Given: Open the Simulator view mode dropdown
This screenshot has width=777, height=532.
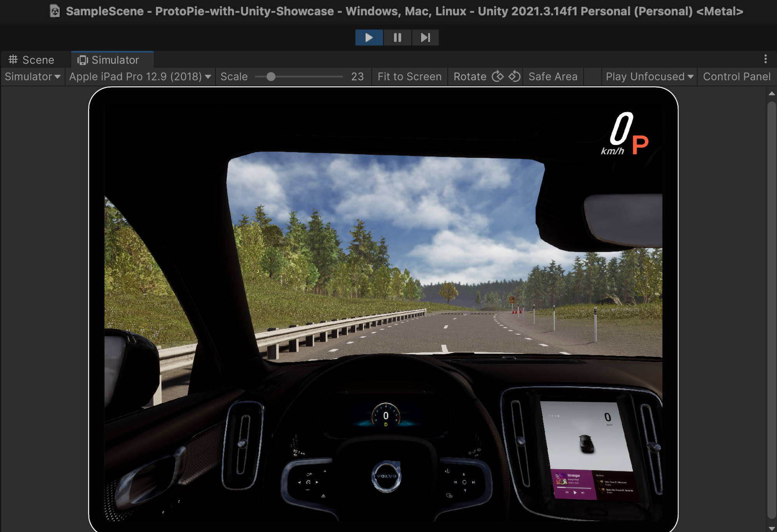Looking at the screenshot, I should point(32,77).
